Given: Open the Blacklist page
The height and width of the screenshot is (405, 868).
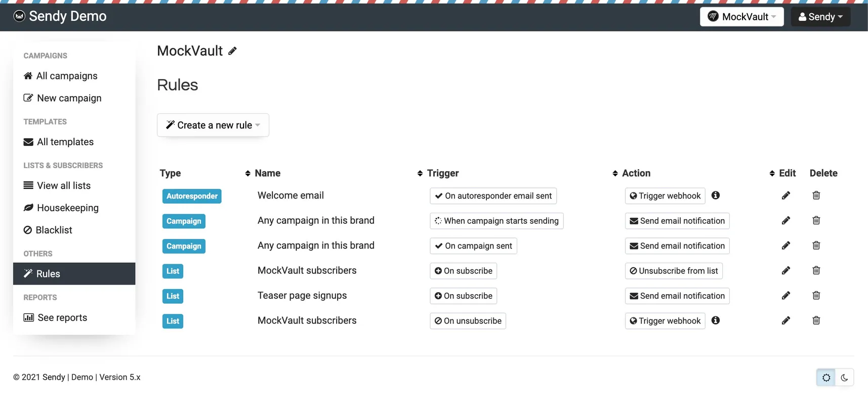Looking at the screenshot, I should click(x=54, y=230).
